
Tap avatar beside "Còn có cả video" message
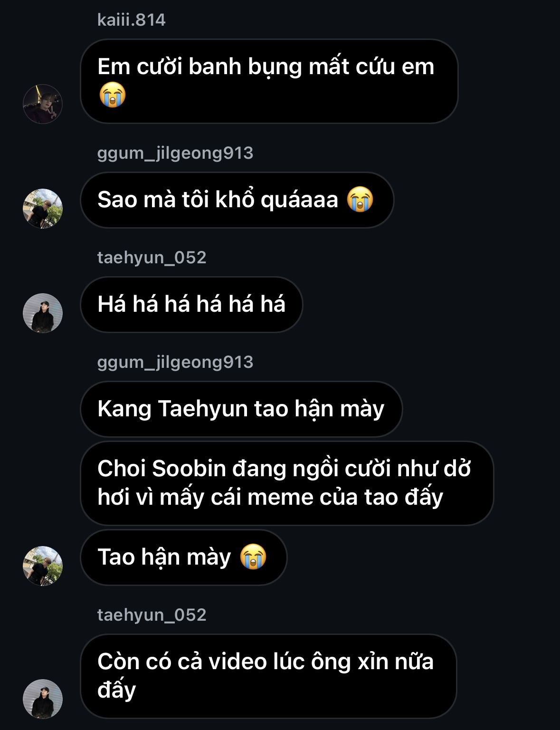[43, 699]
